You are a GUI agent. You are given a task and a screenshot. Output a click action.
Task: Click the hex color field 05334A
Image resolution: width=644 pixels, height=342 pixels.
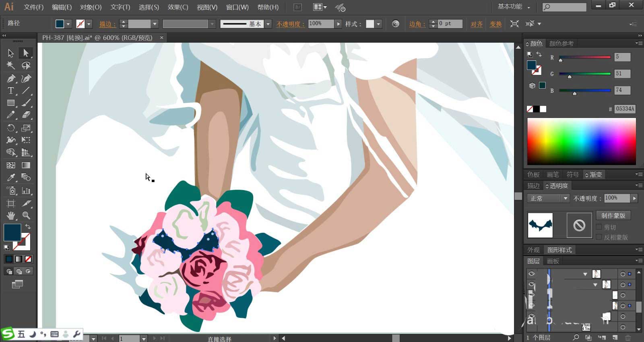625,109
